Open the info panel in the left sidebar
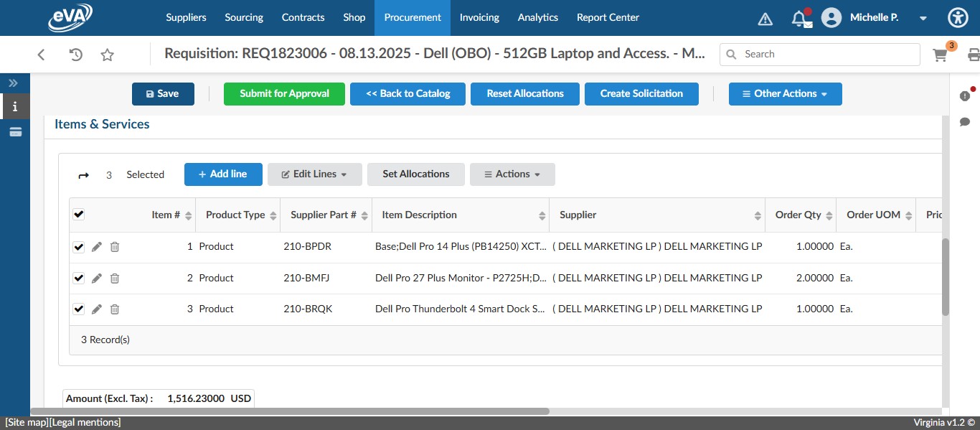This screenshot has height=430, width=980. click(15, 106)
